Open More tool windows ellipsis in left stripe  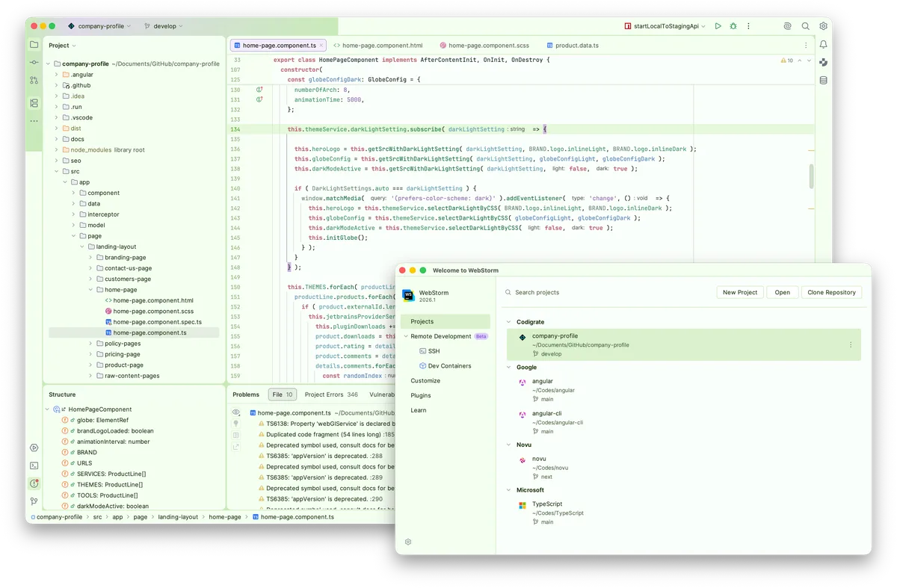tap(34, 120)
